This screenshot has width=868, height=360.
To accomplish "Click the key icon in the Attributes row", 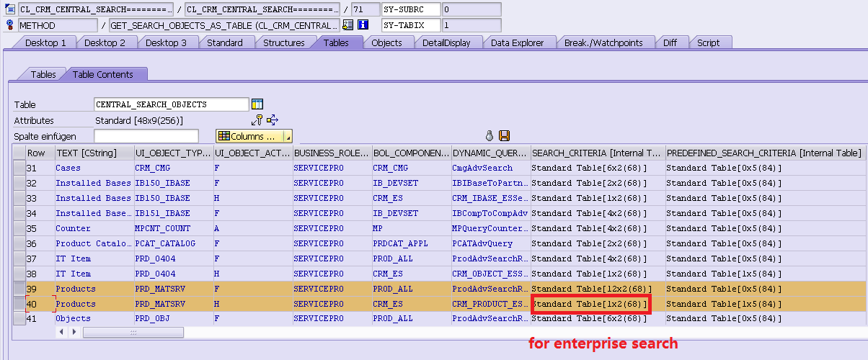I will [x=257, y=120].
